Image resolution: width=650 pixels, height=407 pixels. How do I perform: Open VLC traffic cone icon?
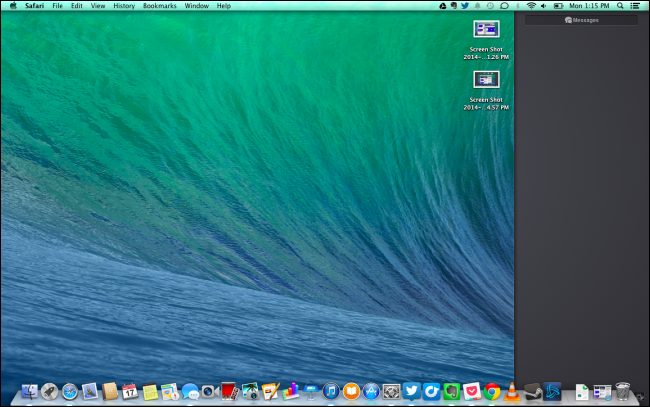[512, 391]
